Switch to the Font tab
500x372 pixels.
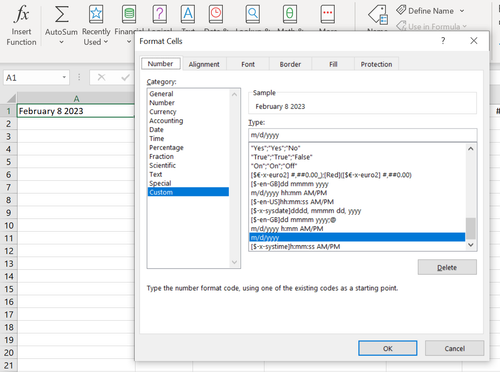click(248, 64)
